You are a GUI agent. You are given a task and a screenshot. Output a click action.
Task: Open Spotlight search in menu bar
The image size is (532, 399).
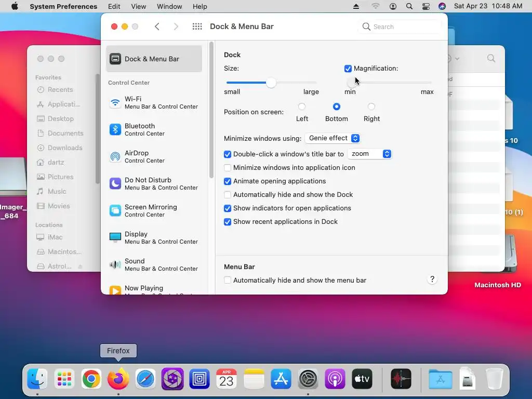[409, 6]
